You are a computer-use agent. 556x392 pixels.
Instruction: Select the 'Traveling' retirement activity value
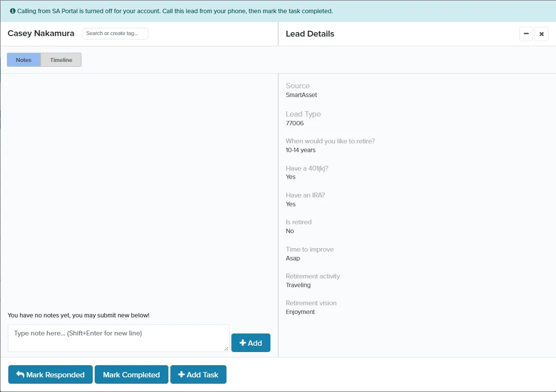tap(298, 285)
